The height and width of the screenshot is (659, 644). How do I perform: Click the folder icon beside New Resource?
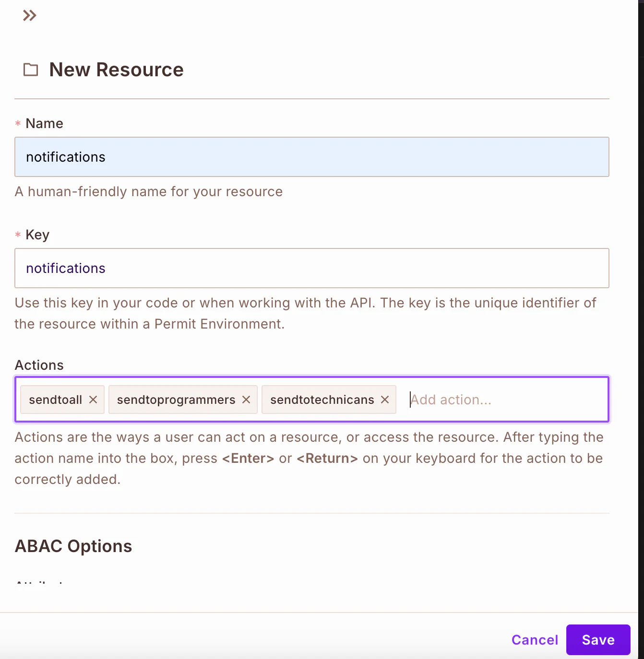coord(31,70)
